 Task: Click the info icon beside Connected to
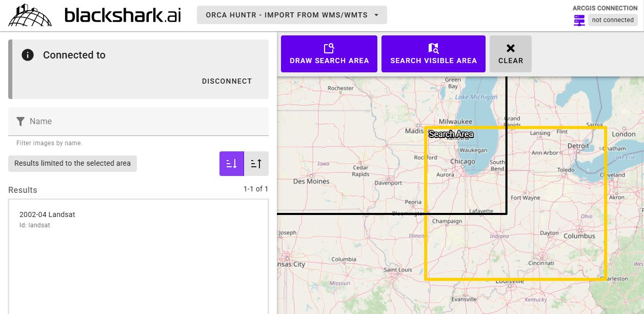coord(28,55)
